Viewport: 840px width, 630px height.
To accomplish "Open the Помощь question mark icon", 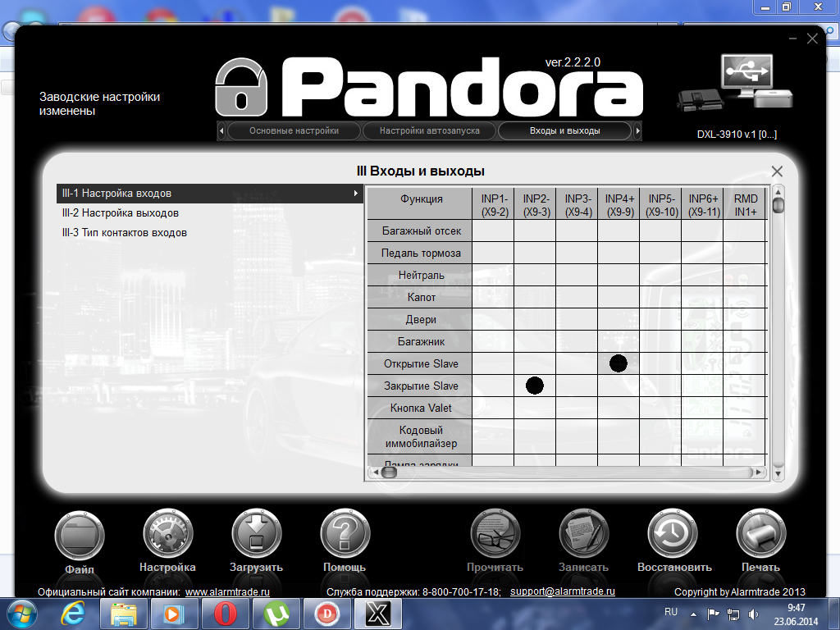I will pos(345,536).
